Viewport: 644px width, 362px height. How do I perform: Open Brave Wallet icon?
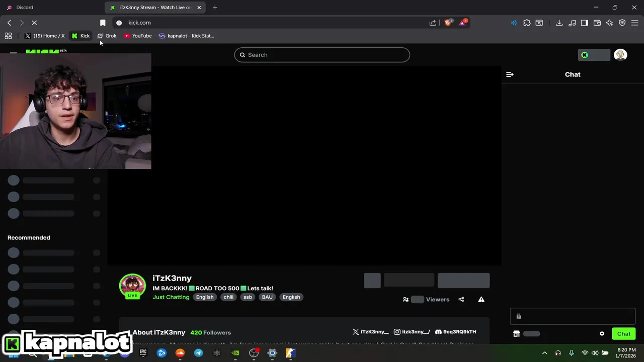pyautogui.click(x=597, y=23)
